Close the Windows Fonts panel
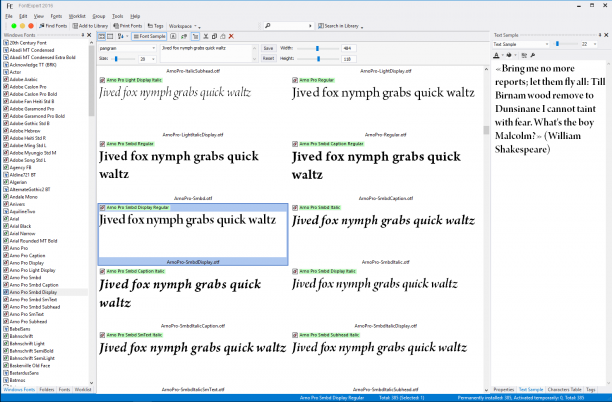 click(x=89, y=35)
